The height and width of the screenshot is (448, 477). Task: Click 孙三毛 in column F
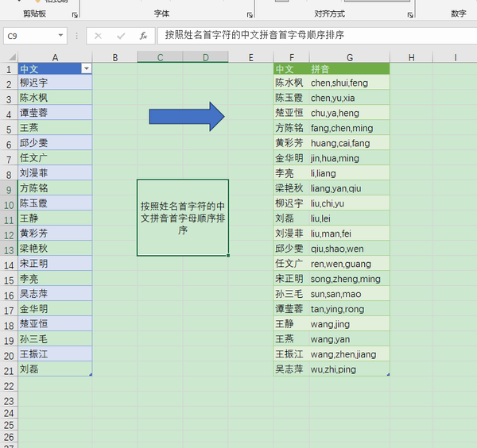click(x=292, y=294)
